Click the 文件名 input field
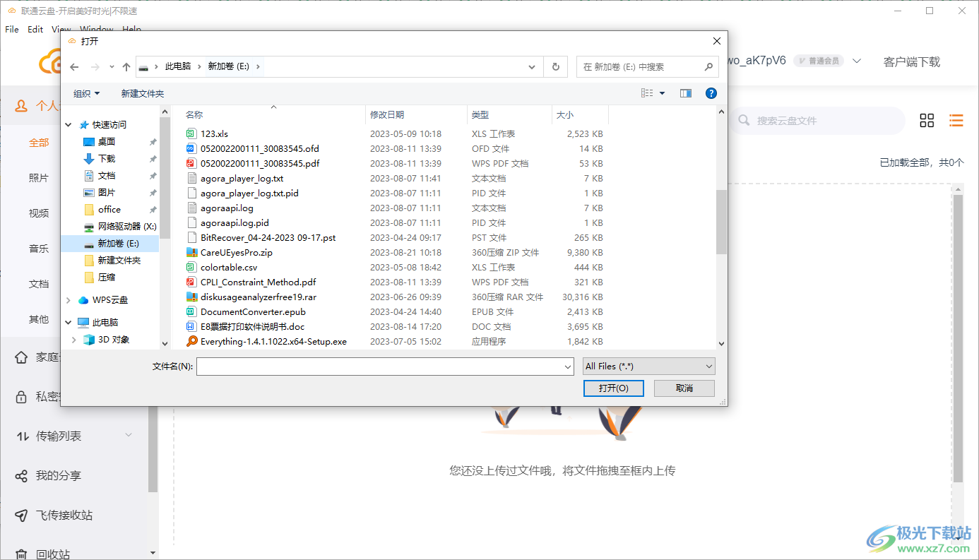The image size is (979, 560). (x=385, y=367)
